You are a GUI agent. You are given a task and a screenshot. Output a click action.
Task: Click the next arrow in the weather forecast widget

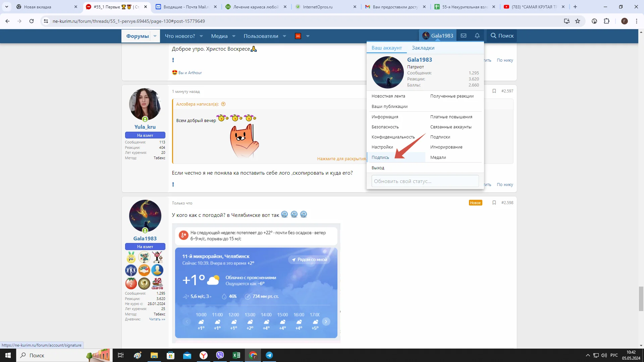tap(326, 321)
